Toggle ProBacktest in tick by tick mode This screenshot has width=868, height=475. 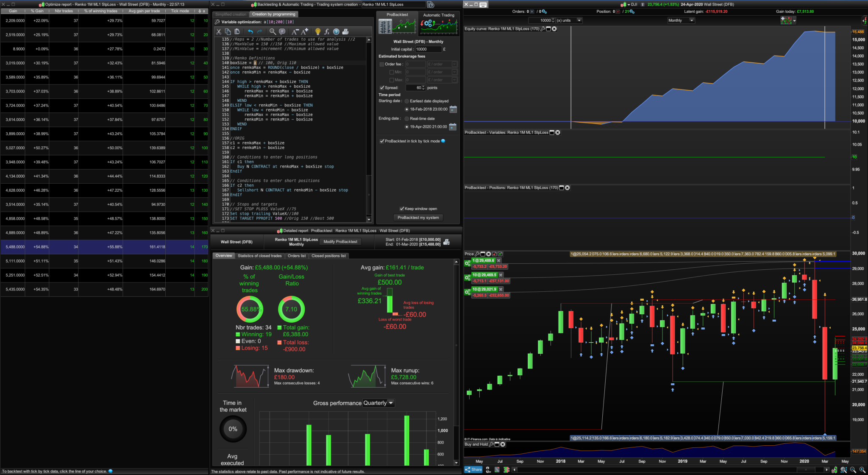point(382,141)
